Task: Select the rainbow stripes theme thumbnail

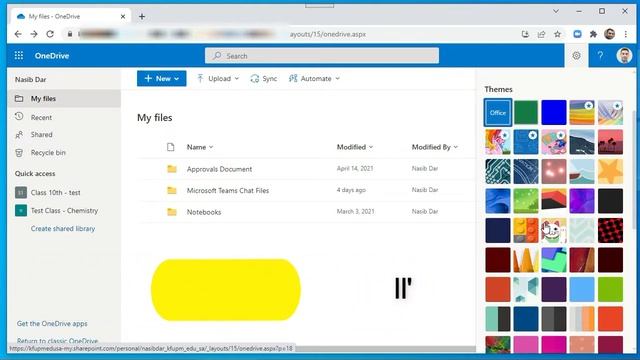Action: coord(582,112)
